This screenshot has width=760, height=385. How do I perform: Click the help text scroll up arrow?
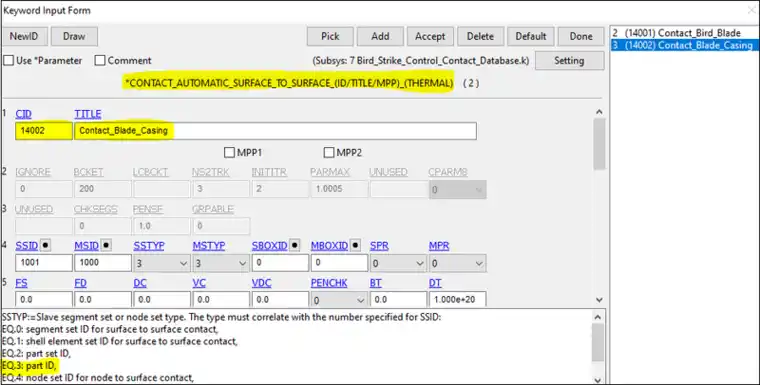[598, 317]
